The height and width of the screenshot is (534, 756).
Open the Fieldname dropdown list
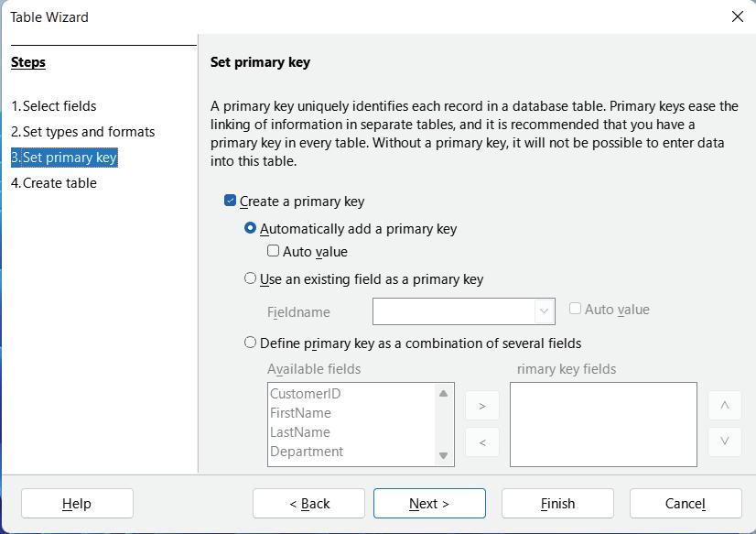click(545, 311)
